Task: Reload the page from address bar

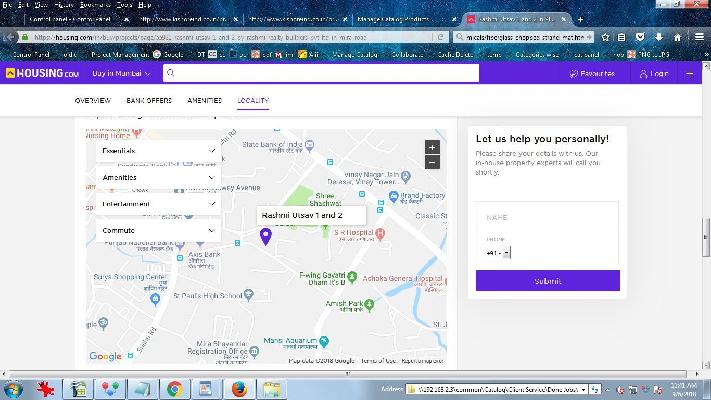Action: click(440, 38)
